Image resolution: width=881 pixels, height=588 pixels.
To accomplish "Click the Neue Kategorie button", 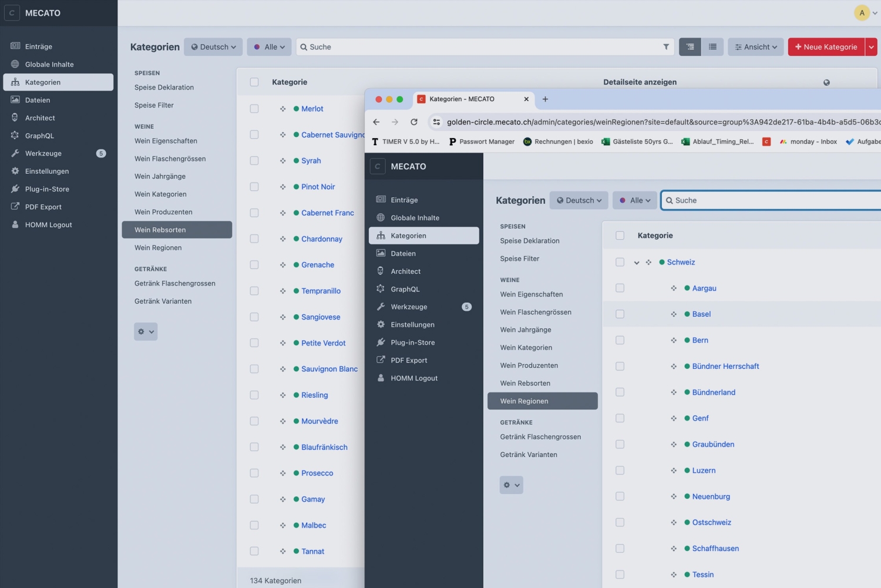I will tap(826, 47).
